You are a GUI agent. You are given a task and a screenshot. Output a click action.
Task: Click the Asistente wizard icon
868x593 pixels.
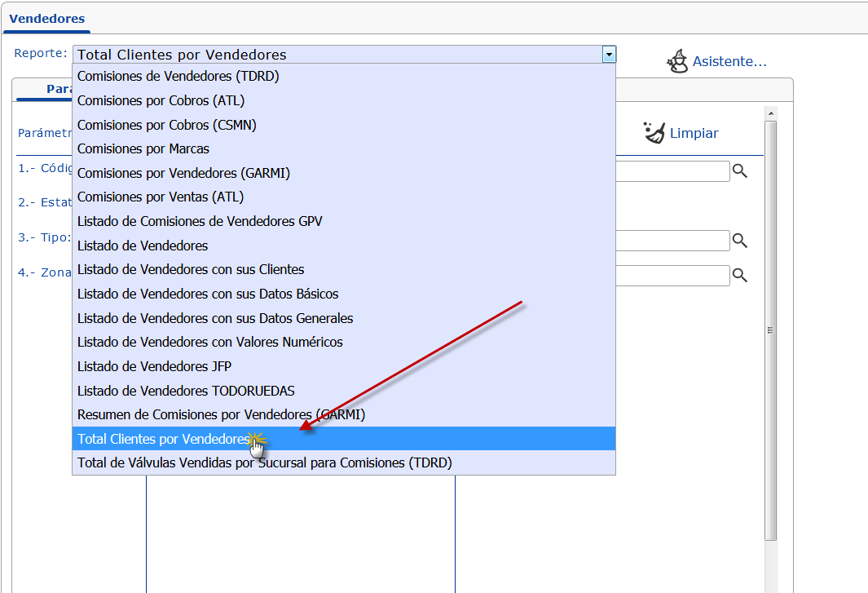click(x=676, y=61)
